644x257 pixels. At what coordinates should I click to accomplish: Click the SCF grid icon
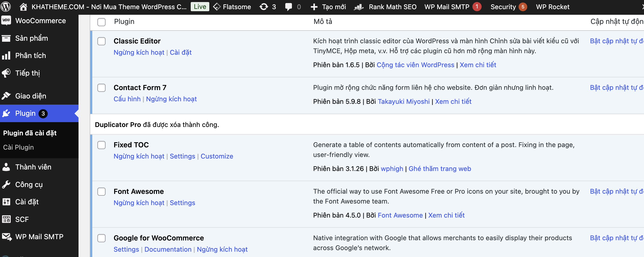pos(6,219)
